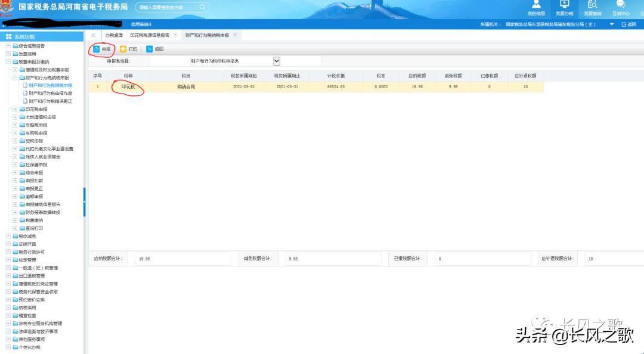Expand the 增值税及附加税费申报 node
This screenshot has width=644, height=354.
[x=15, y=70]
